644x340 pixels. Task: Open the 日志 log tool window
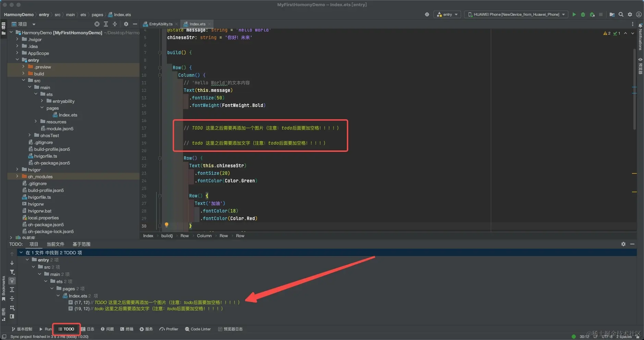[x=88, y=329]
